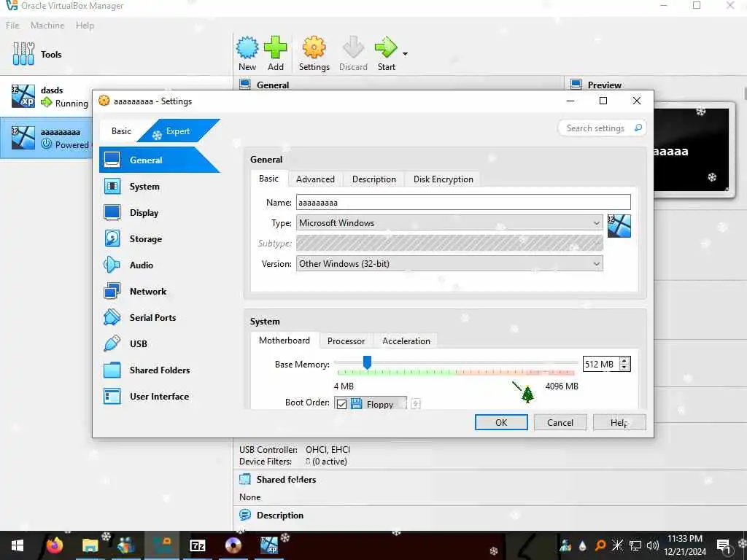Click the volume icon in system tray
The height and width of the screenshot is (560, 747).
pyautogui.click(x=653, y=545)
